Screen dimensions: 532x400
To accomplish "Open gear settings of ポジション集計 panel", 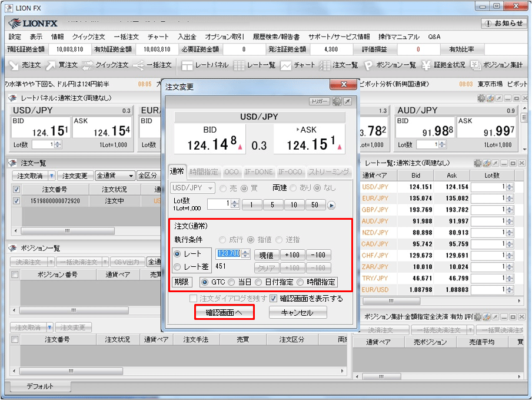I will 478,317.
